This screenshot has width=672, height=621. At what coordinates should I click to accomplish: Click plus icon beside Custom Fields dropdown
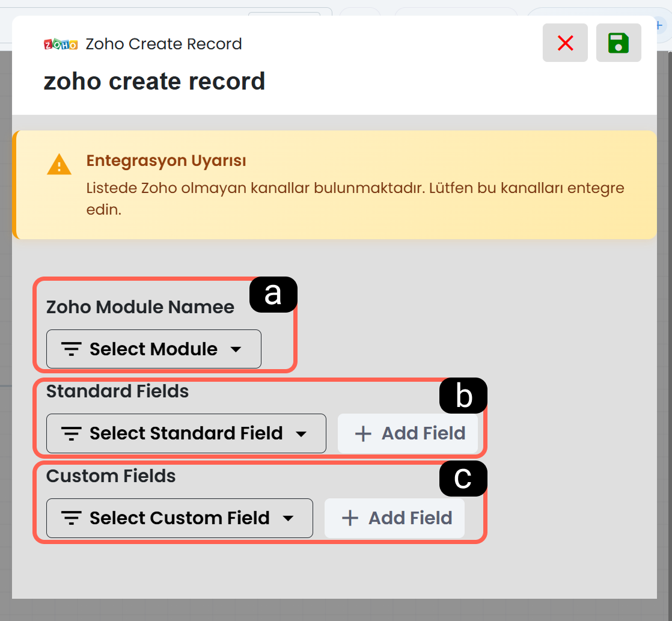tap(350, 518)
